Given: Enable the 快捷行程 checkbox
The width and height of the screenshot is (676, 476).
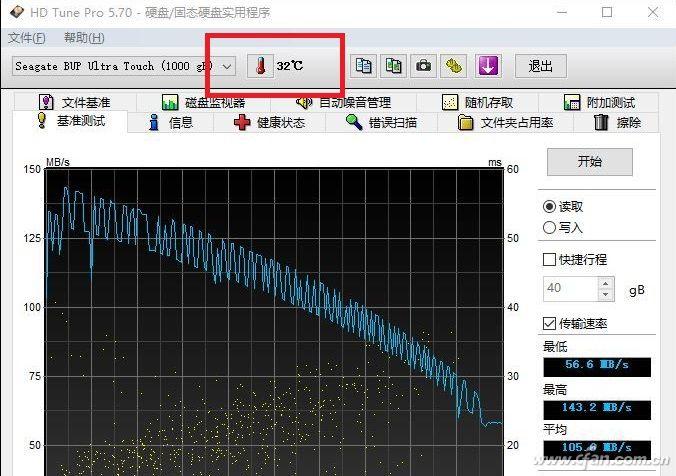Looking at the screenshot, I should pos(549,259).
